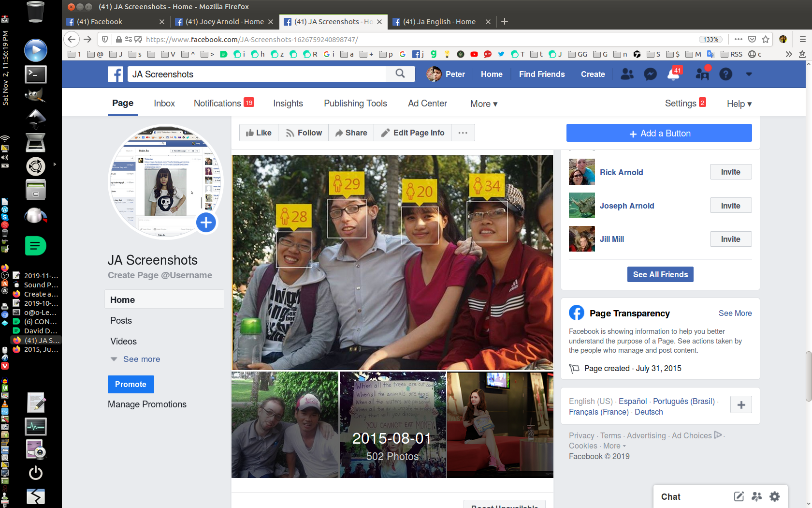Click the plus icon on the profile picture
The width and height of the screenshot is (812, 508).
[206, 223]
